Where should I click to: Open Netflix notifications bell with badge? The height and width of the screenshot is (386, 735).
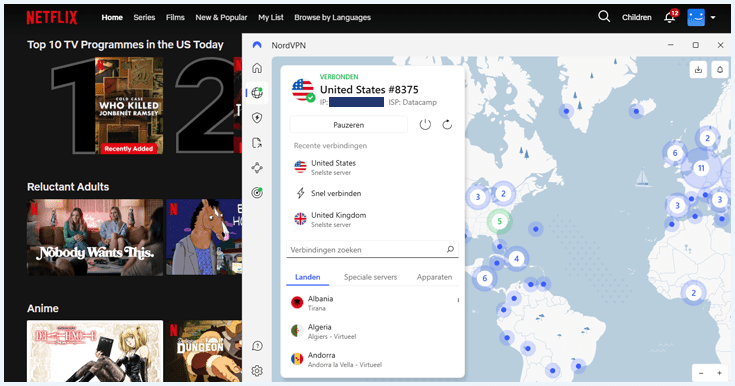[671, 16]
